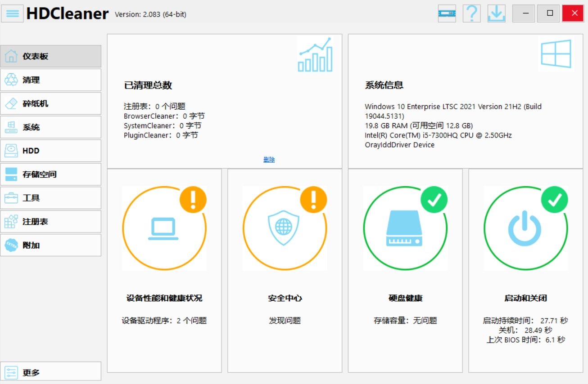This screenshot has height=384, width=588.
Task: Open the hamburger menu next to HDCleaner
Action: click(x=12, y=13)
